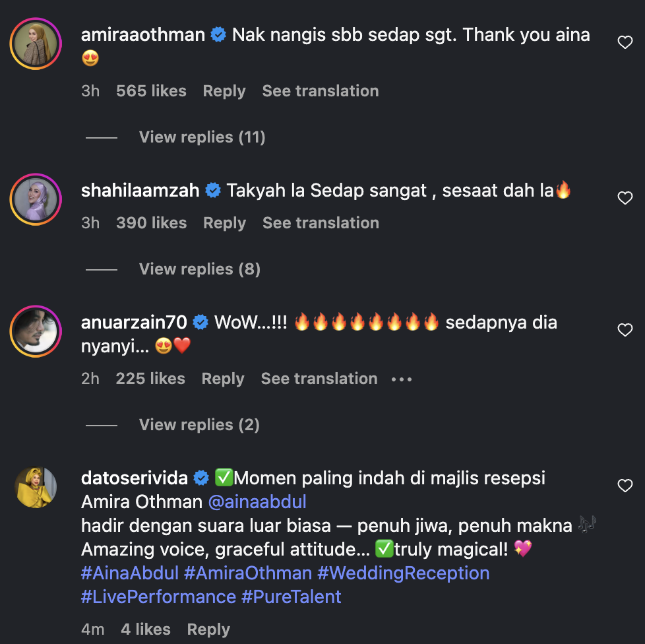Expand the 8 replies under shahilaamzah
Viewport: 645px width, 644px height.
[199, 269]
